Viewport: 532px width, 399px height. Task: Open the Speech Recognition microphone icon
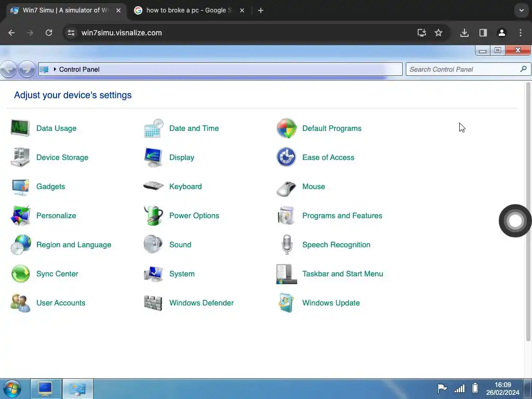[x=287, y=244]
